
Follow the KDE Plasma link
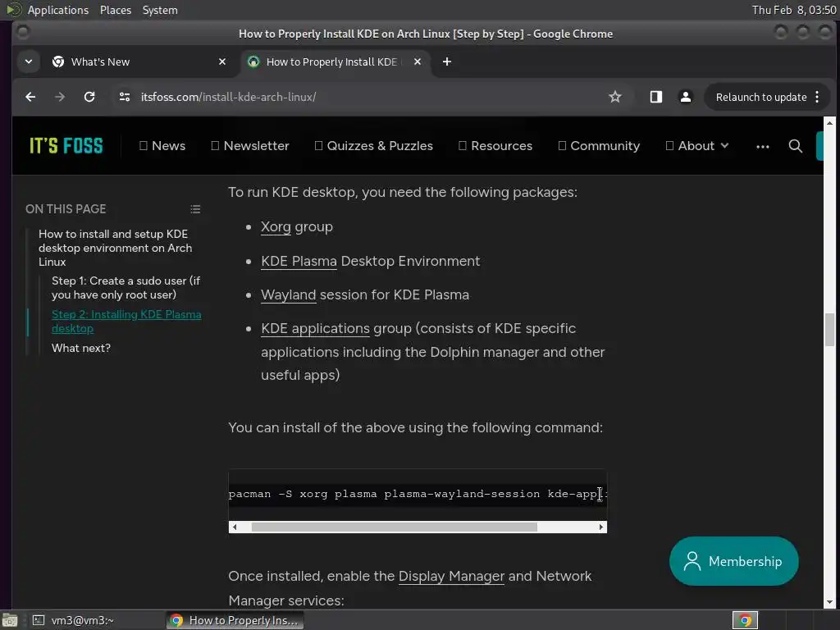pyautogui.click(x=299, y=261)
